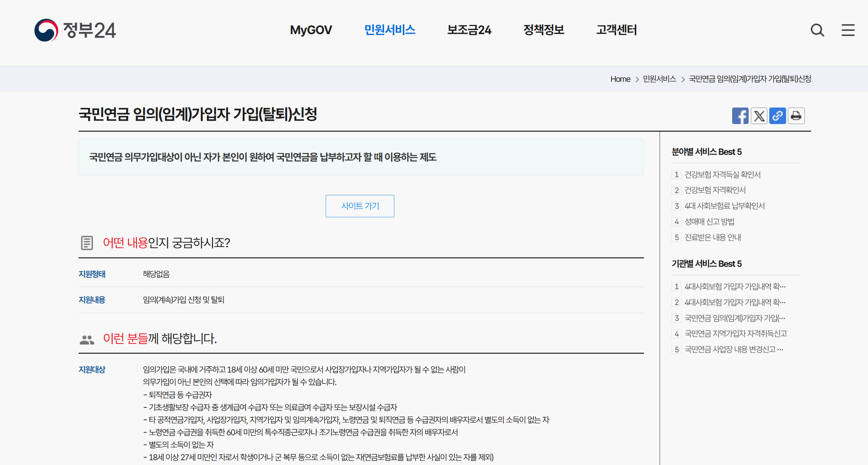Open the 보조금24 menu
The image size is (868, 465).
[469, 30]
